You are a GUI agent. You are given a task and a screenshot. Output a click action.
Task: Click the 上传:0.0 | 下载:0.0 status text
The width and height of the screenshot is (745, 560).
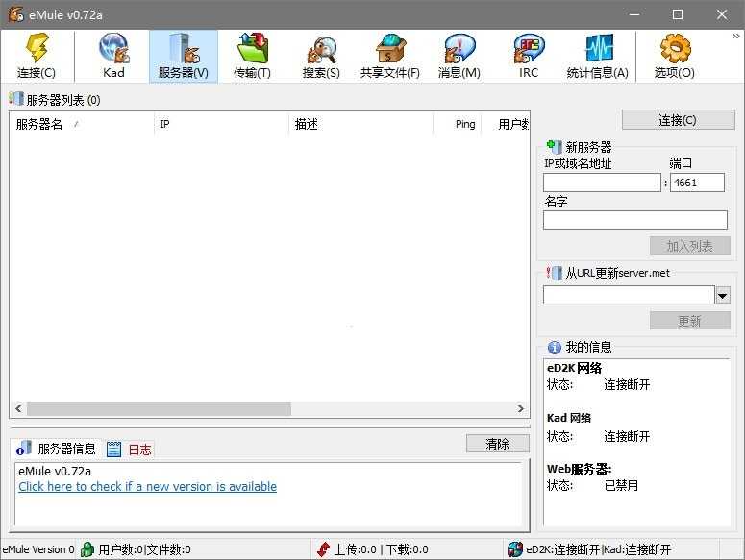click(381, 549)
